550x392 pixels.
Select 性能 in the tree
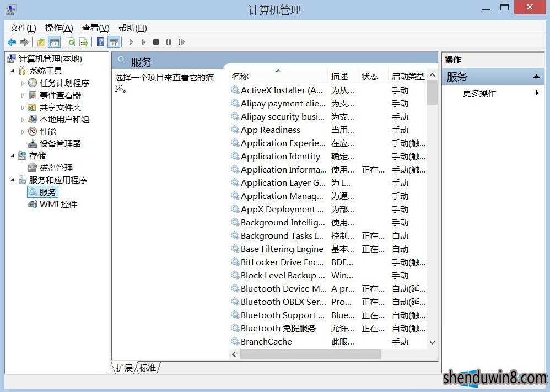point(48,132)
